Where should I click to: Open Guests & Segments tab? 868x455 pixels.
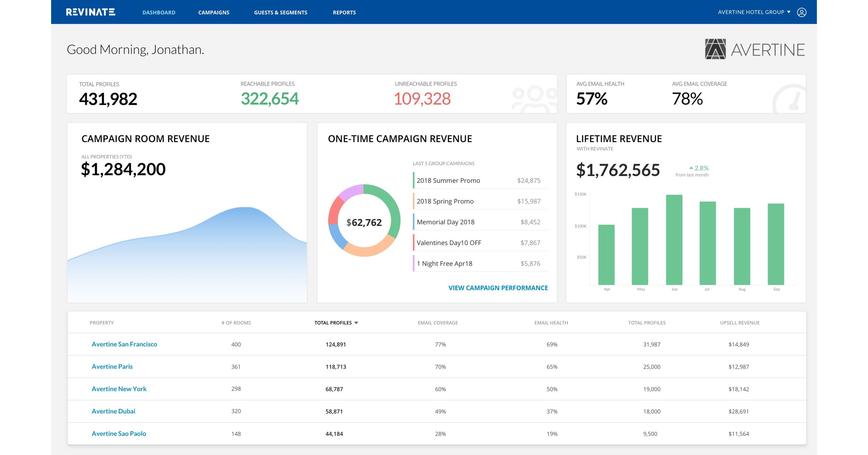point(281,13)
